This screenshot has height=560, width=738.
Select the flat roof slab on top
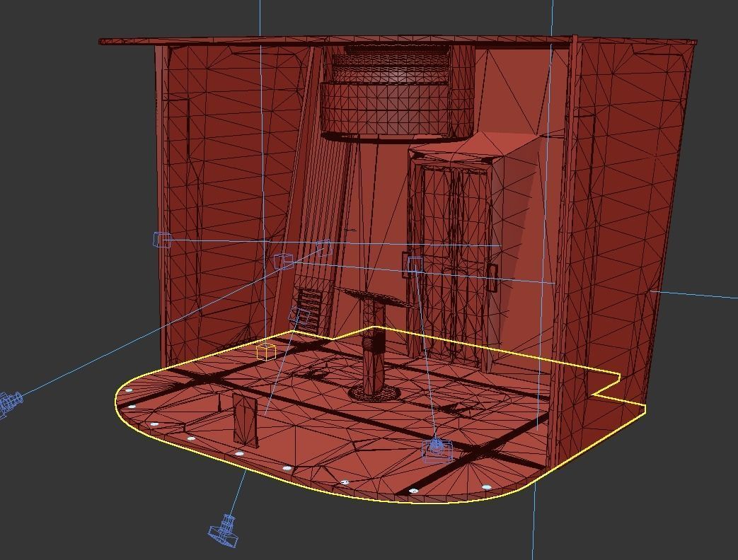coord(398,41)
